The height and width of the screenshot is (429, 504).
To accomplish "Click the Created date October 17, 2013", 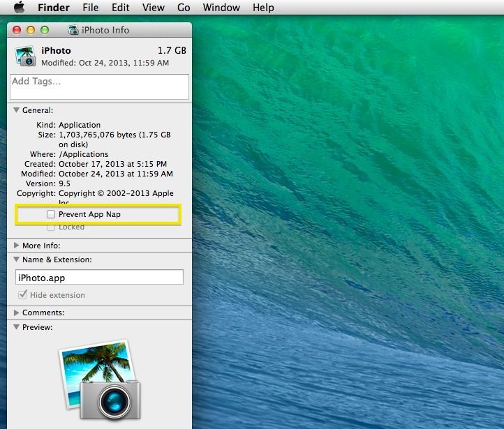I will [x=112, y=164].
